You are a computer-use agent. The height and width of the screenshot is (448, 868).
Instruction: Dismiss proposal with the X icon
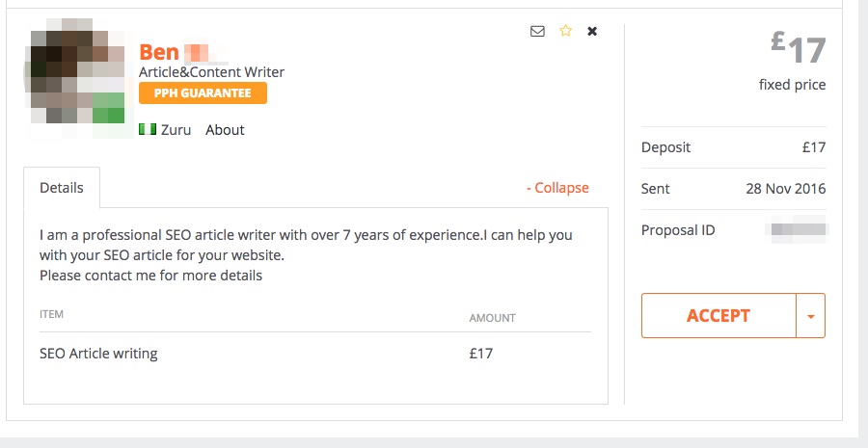coord(592,31)
